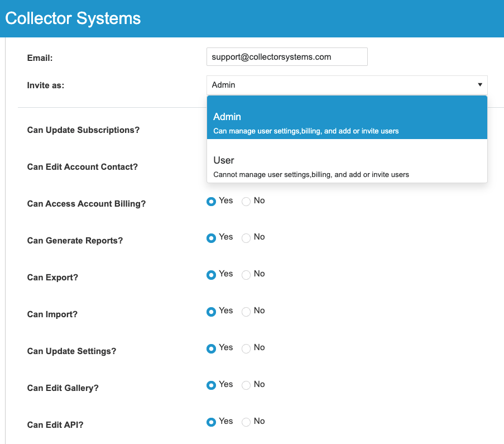The image size is (504, 444).
Task: Pick No for Can Update Settings
Action: click(x=246, y=348)
